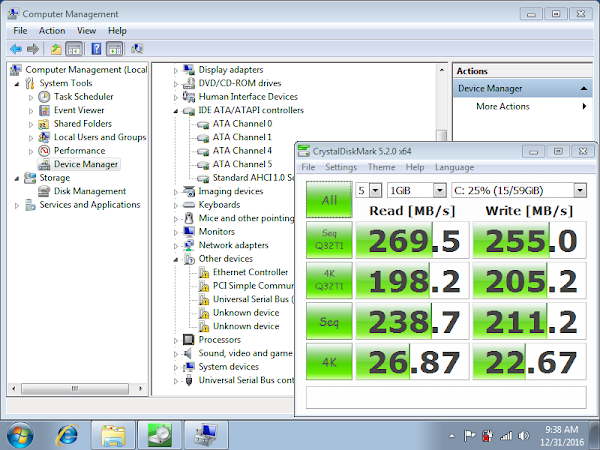Click the Up one level folder icon
Image resolution: width=600 pixels, height=450 pixels.
56,49
